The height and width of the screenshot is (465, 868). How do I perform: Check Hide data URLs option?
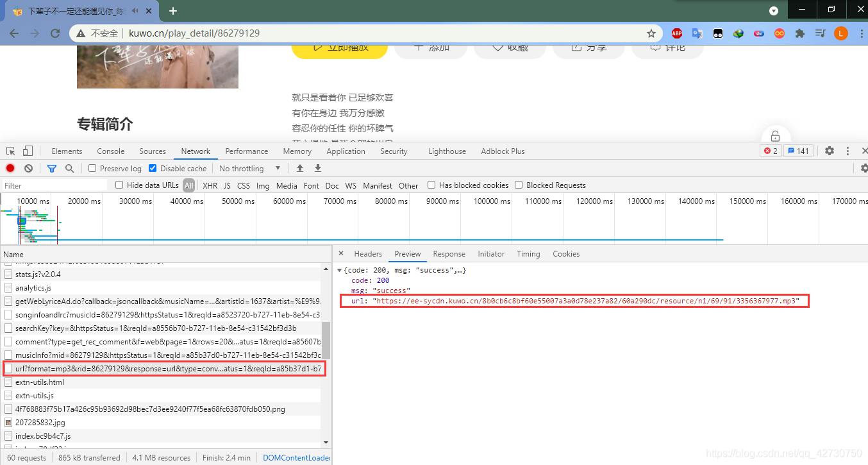(x=119, y=185)
